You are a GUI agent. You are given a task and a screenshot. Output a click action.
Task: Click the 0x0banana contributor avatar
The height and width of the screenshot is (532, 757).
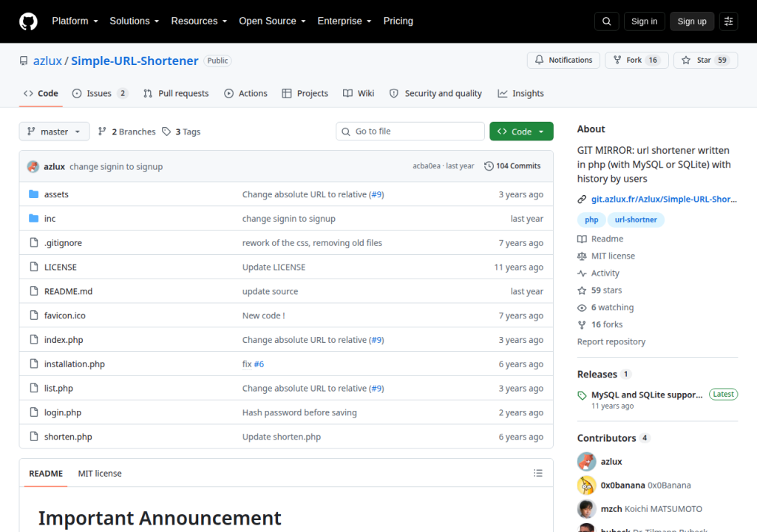point(586,485)
